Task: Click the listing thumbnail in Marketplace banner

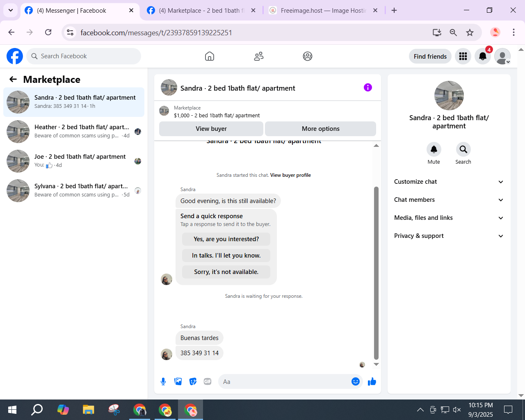Action: [x=164, y=111]
